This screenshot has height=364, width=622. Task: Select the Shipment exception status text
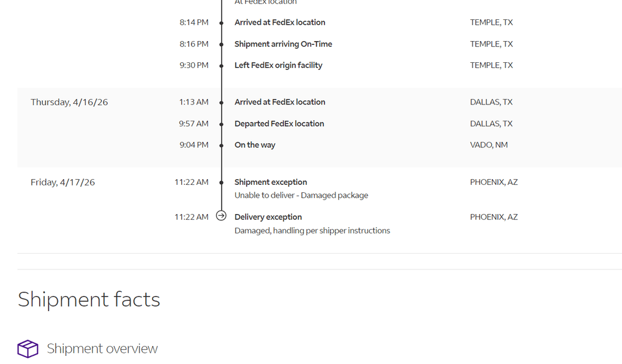point(271,182)
